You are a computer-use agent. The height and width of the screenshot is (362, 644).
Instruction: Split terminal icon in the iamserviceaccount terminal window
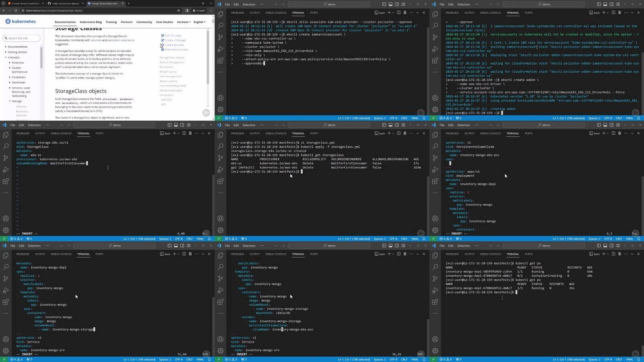coord(399,12)
